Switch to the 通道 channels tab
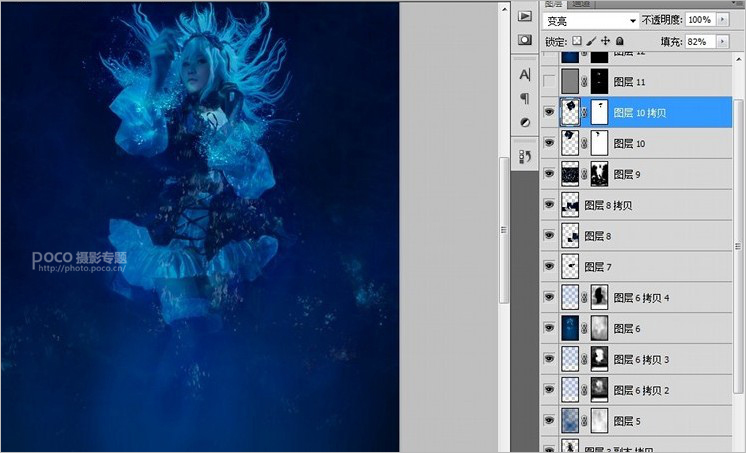Viewport: 746px width, 453px height. (x=580, y=4)
